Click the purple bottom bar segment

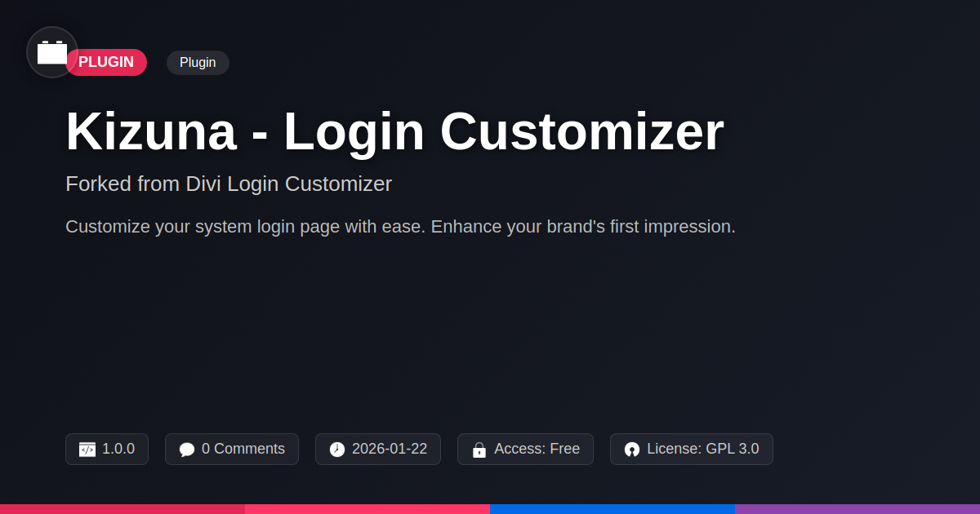pos(857,509)
